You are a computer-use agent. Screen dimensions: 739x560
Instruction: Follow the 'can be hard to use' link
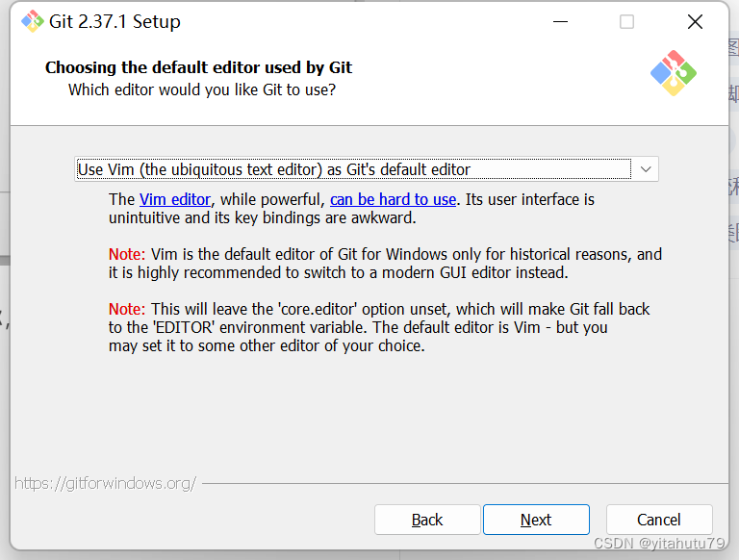[393, 199]
